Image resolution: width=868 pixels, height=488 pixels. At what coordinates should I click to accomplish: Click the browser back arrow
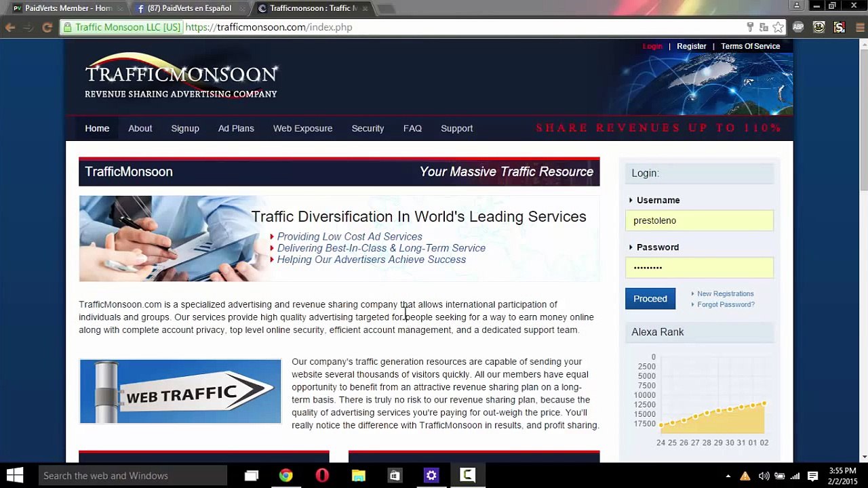coord(10,27)
